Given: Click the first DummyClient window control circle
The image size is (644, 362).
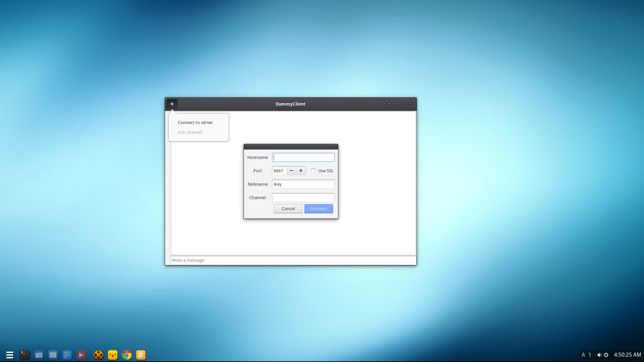Looking at the screenshot, I should 389,104.
